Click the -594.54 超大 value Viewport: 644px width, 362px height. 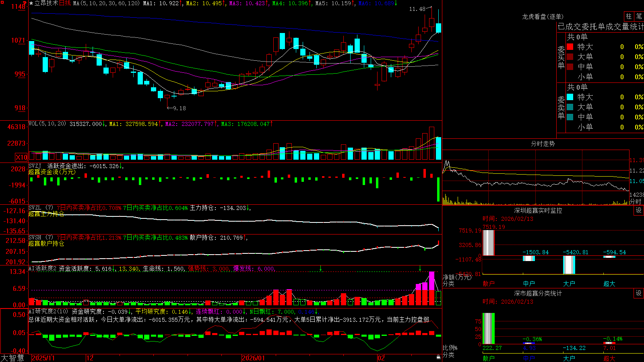(x=615, y=252)
